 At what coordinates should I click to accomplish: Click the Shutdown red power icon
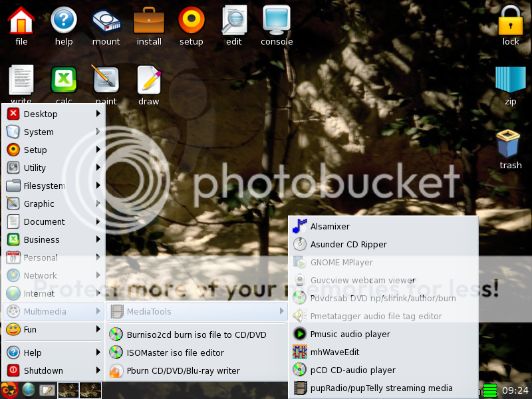13,370
